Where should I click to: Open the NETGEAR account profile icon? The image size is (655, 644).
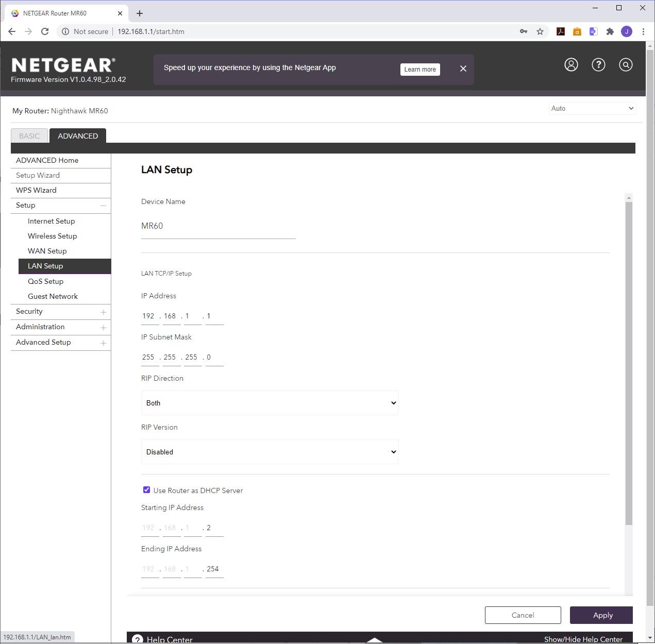coord(571,65)
